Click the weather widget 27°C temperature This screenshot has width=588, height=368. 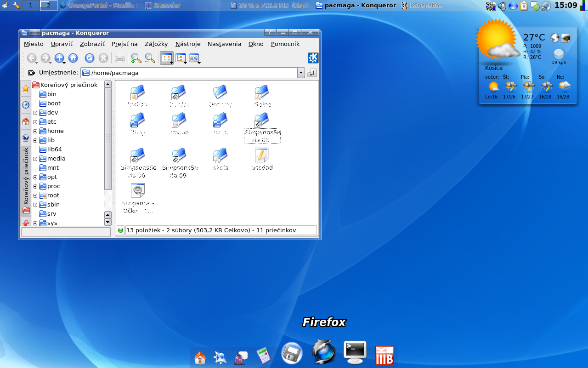(x=534, y=37)
